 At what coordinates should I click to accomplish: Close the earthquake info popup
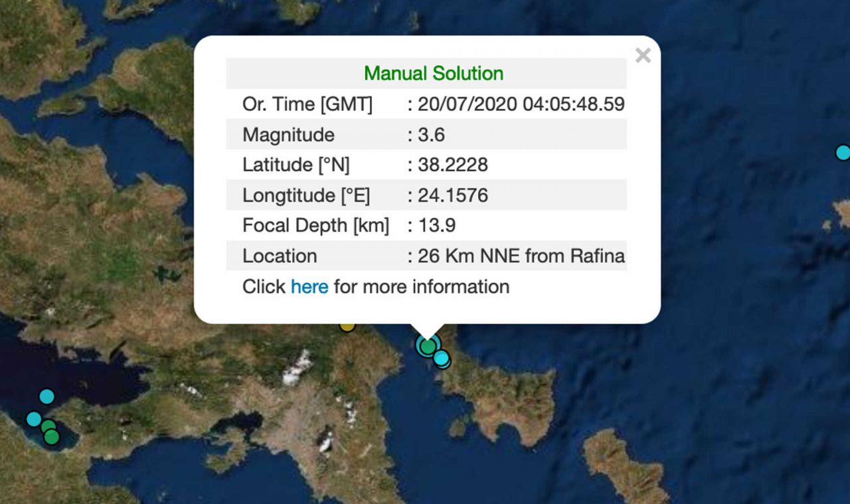[643, 56]
